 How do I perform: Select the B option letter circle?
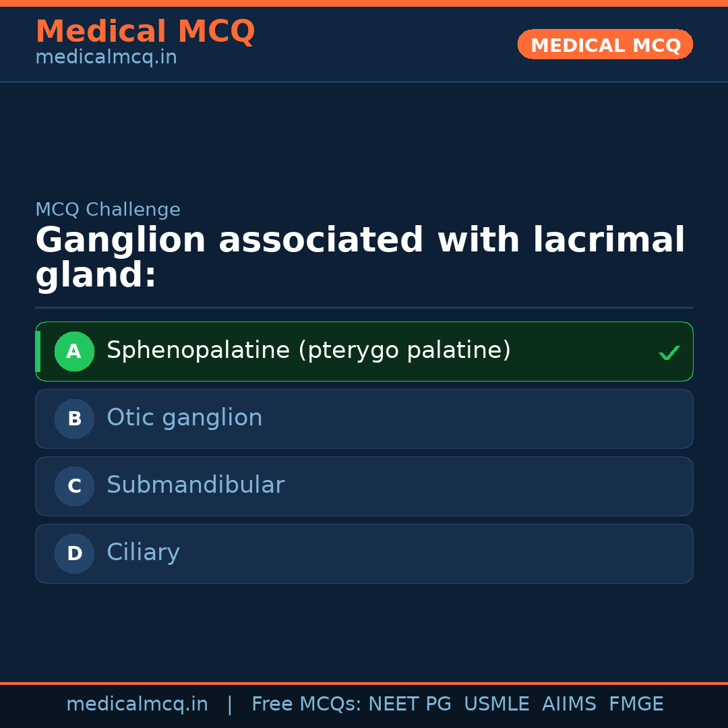tap(74, 419)
